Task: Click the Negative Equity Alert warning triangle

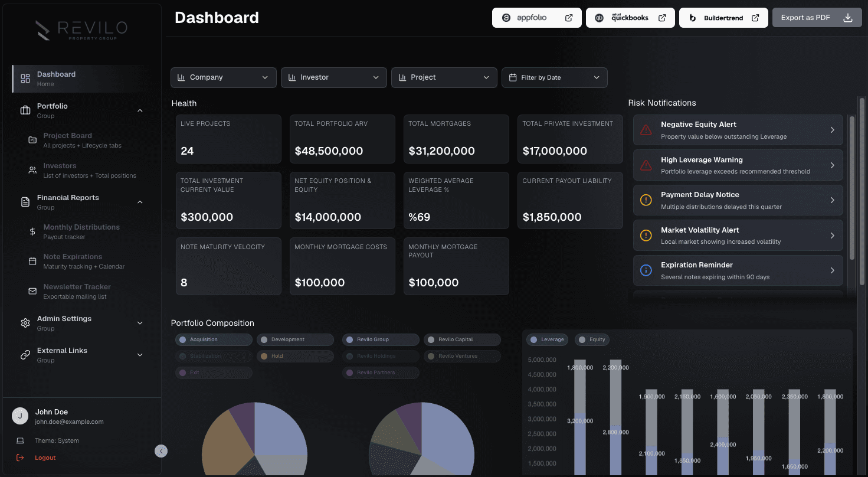Action: click(x=646, y=130)
